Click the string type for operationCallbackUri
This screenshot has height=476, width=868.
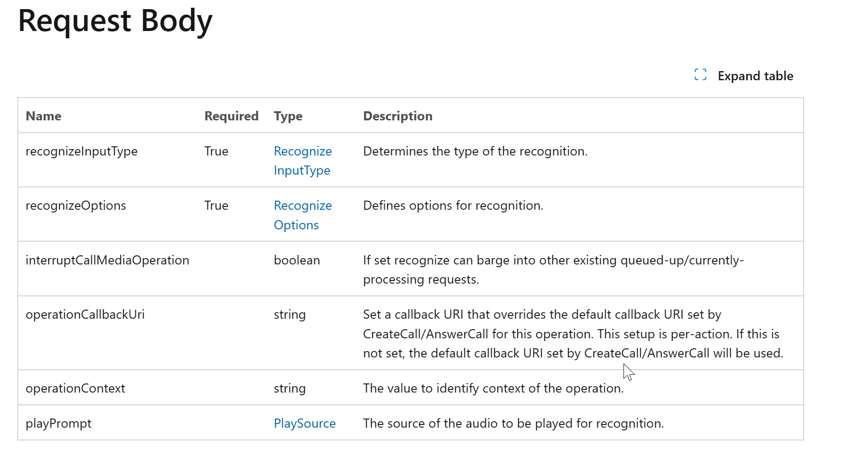click(290, 315)
